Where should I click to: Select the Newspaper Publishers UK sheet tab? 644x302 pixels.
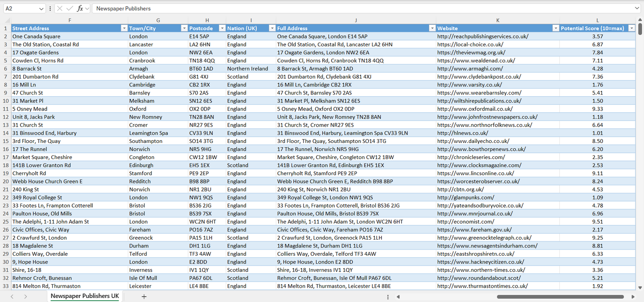[x=84, y=296]
